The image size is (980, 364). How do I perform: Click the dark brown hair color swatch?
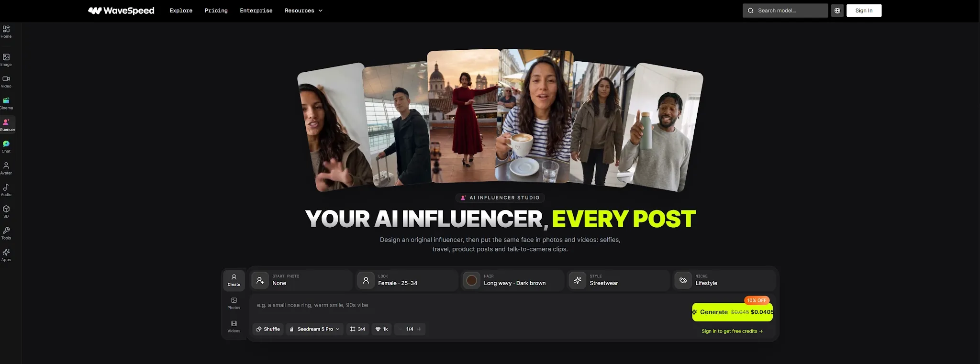(x=471, y=280)
